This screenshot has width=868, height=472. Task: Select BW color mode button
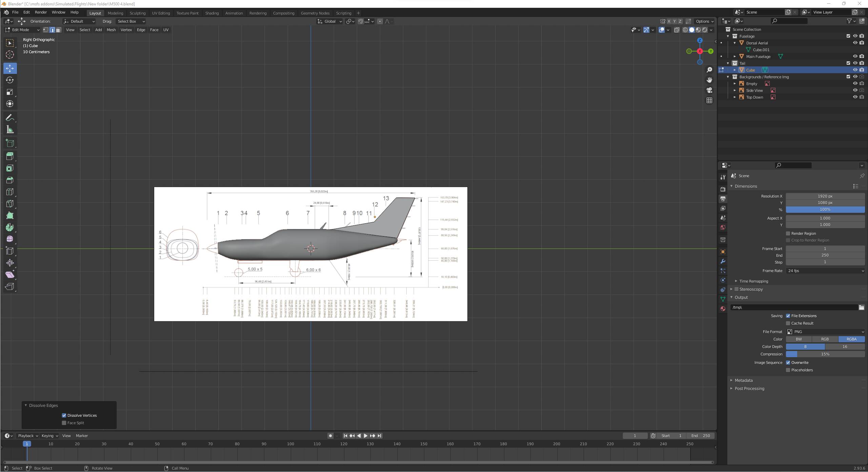tap(799, 339)
